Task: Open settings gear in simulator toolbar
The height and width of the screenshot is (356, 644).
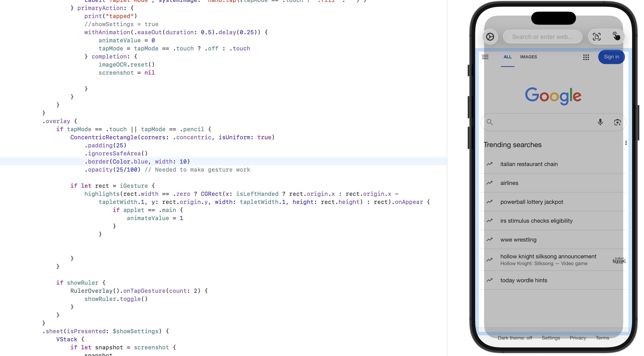Action: coord(490,37)
